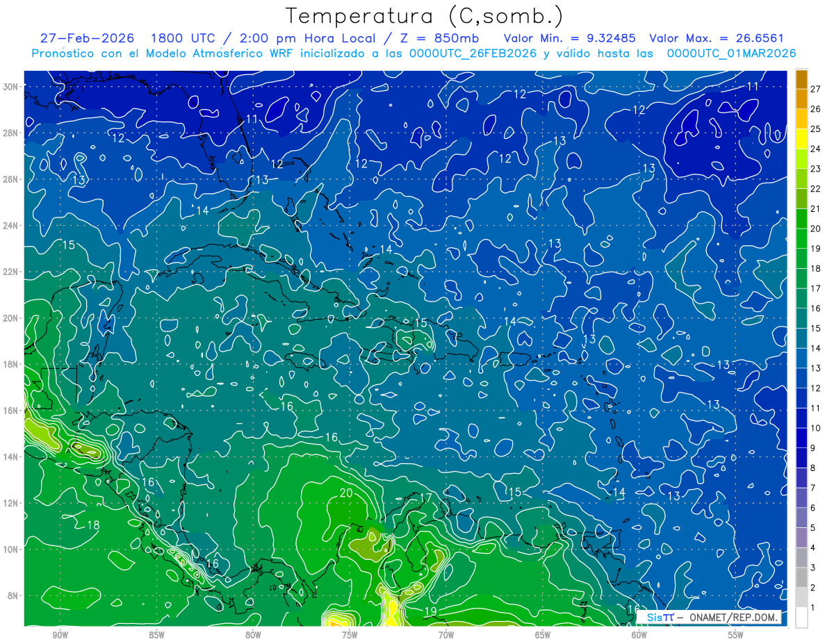Click the 90W longitude axis label
Image resolution: width=834 pixels, height=644 pixels.
point(60,636)
